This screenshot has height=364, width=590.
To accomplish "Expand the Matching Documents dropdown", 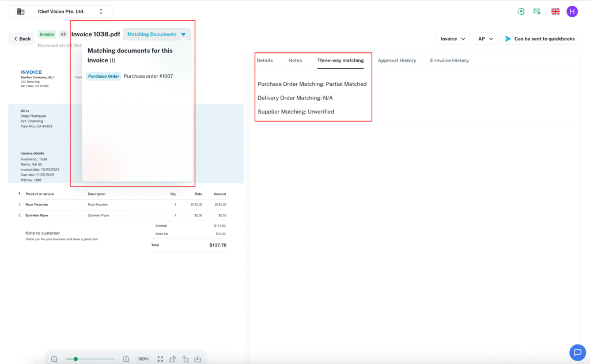I will pos(157,34).
